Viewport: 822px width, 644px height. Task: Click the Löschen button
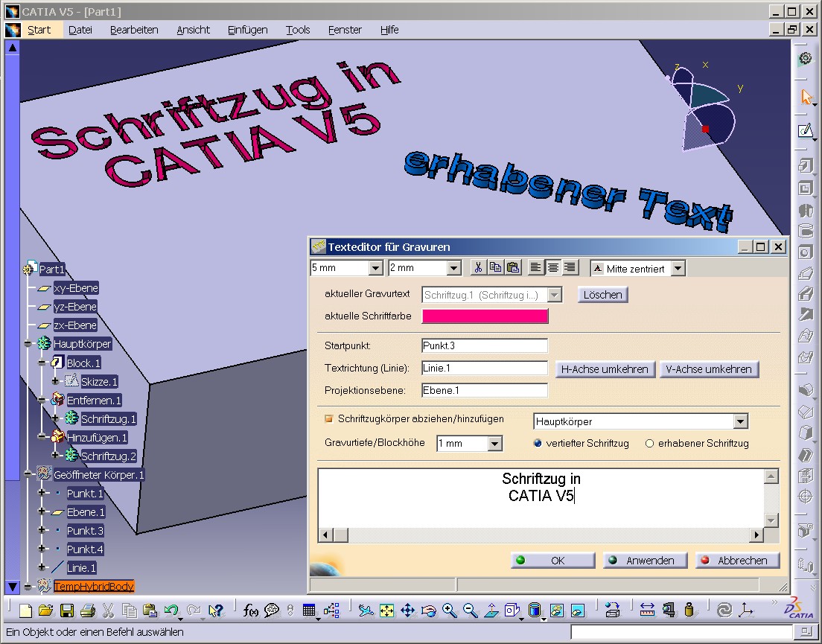(x=603, y=295)
